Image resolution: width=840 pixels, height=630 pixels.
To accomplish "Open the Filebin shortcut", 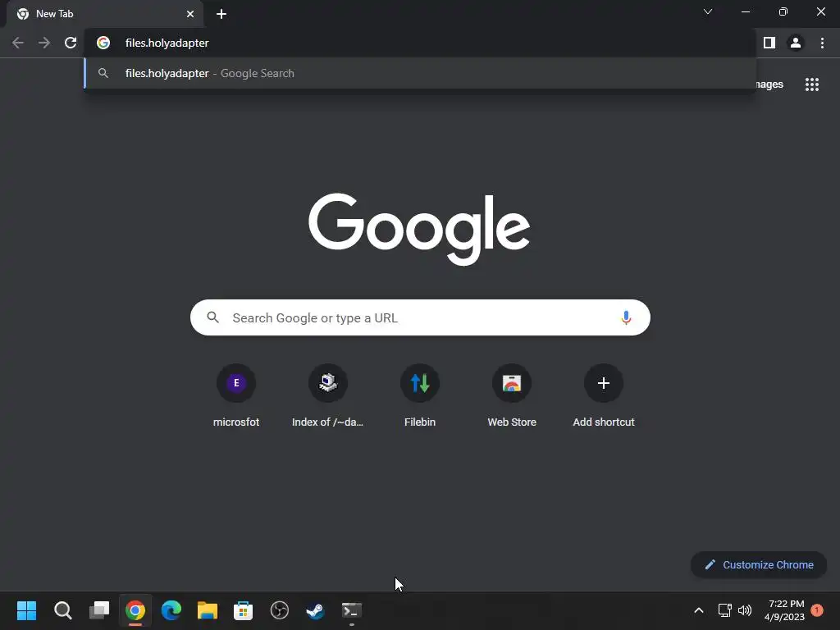I will click(x=419, y=396).
